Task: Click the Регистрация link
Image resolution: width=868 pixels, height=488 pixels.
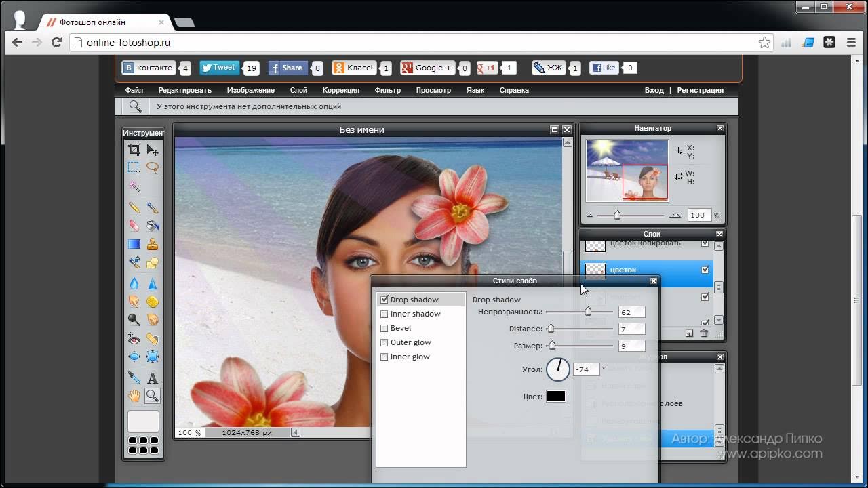Action: (701, 90)
